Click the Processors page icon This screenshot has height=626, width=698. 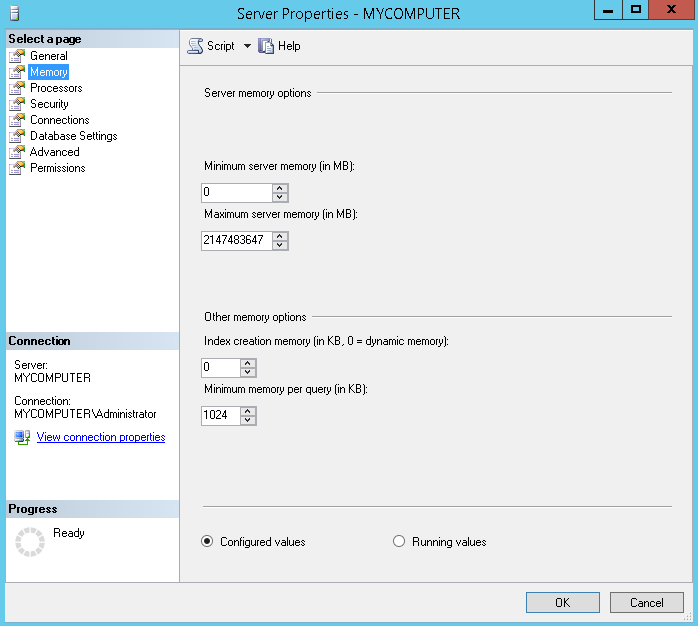tap(17, 88)
